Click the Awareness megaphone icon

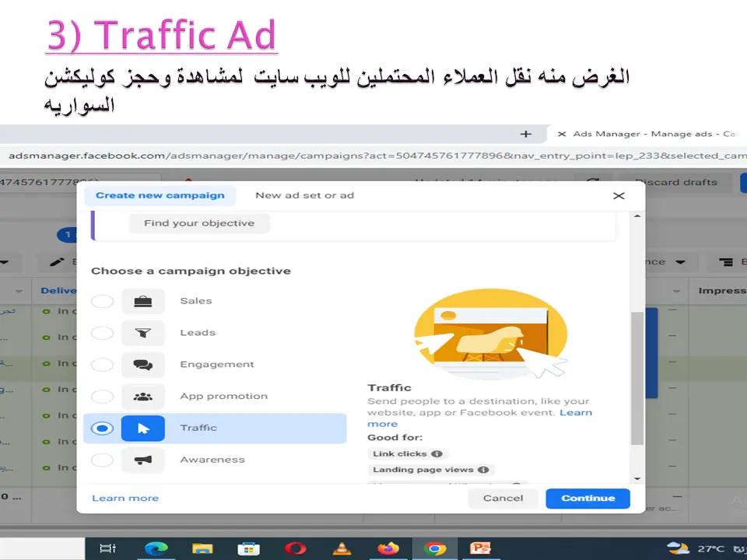143,459
